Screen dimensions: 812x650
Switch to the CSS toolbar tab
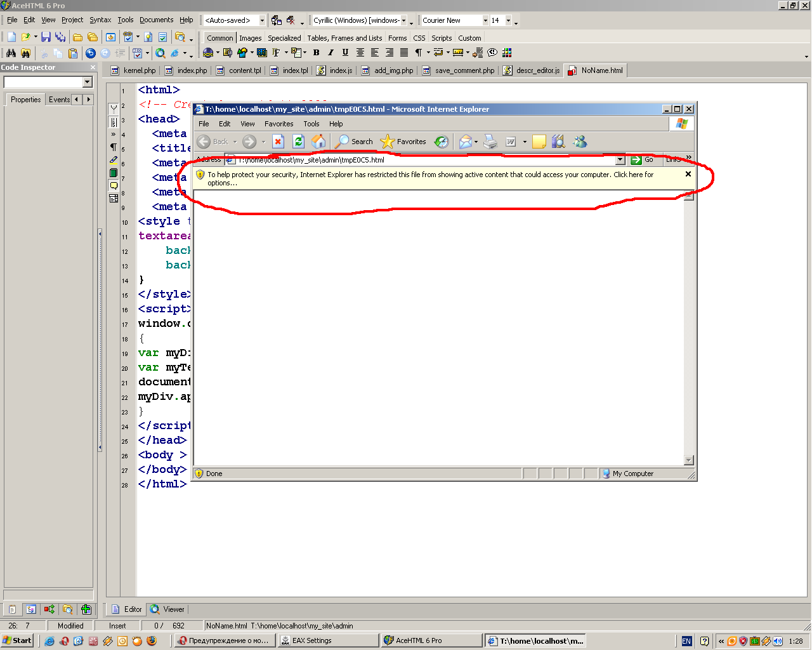tap(419, 38)
